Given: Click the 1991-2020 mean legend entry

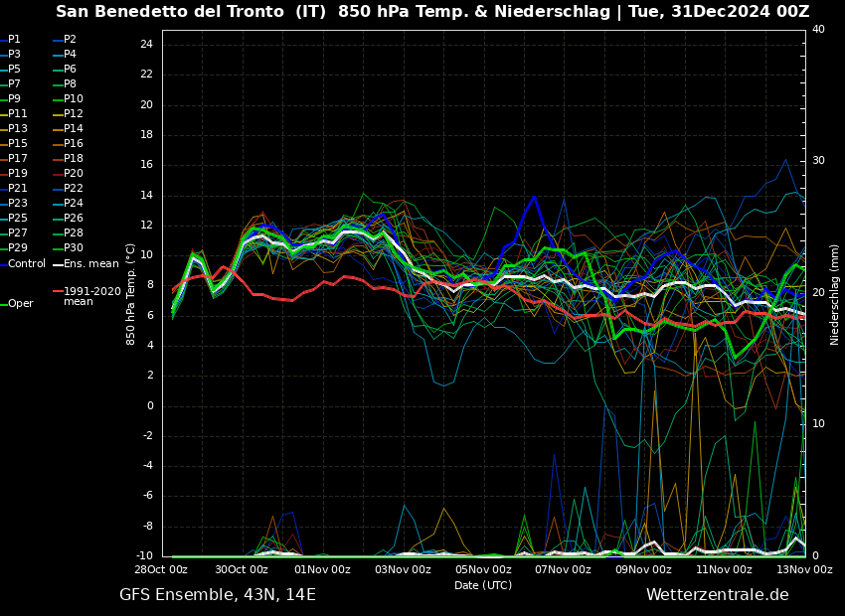Looking at the screenshot, I should [91, 297].
